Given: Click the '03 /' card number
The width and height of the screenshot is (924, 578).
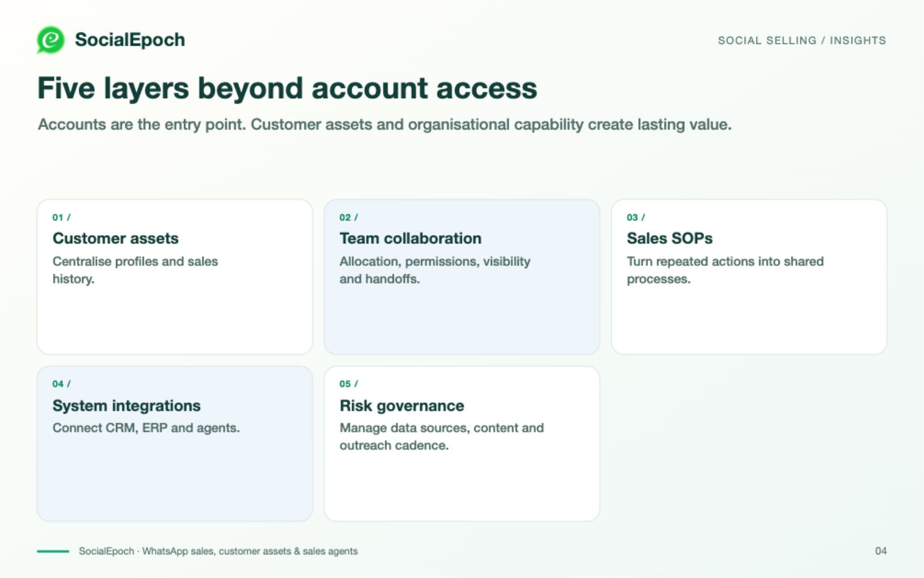Looking at the screenshot, I should 636,217.
